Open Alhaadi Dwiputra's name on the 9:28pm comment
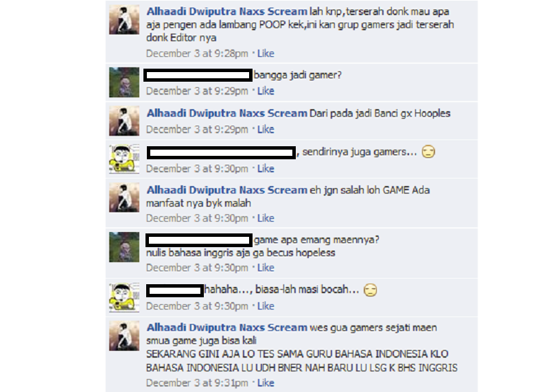 [227, 12]
